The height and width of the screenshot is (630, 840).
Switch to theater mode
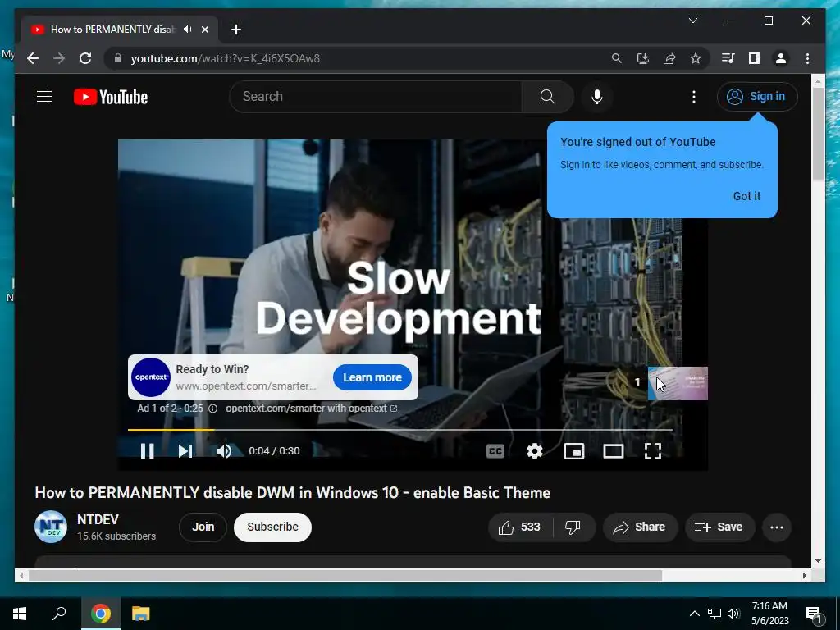point(614,451)
